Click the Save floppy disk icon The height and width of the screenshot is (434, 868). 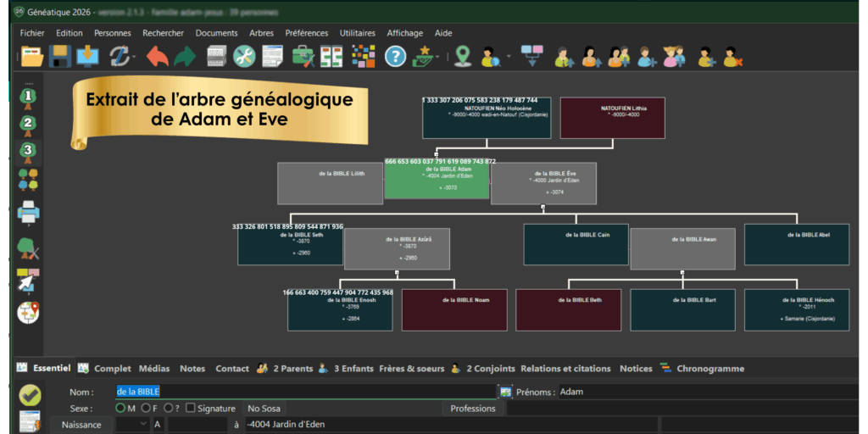click(x=60, y=57)
